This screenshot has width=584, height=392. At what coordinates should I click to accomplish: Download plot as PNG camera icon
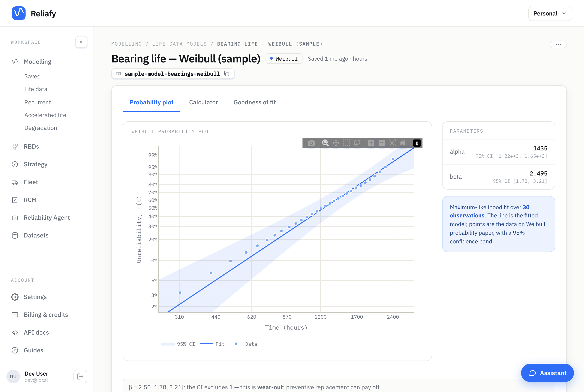click(311, 143)
